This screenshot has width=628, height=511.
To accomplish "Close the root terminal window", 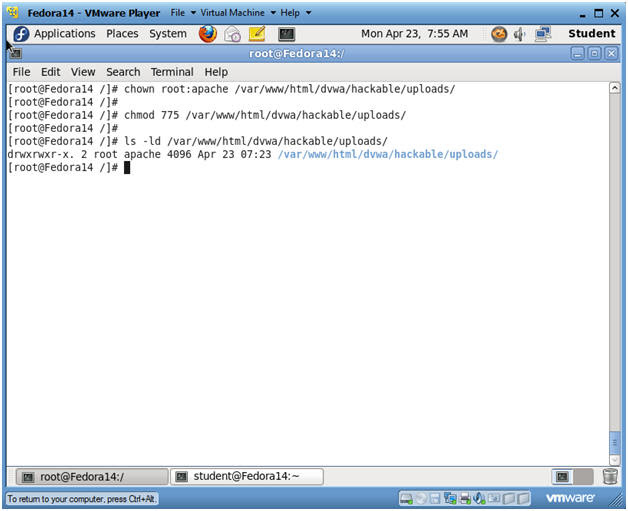I will point(611,53).
